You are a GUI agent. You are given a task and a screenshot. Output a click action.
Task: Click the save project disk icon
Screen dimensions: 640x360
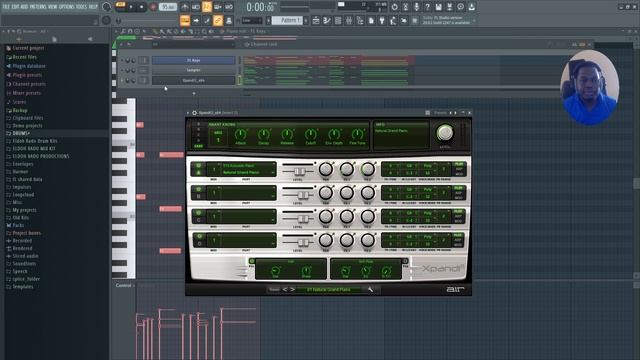point(438,7)
